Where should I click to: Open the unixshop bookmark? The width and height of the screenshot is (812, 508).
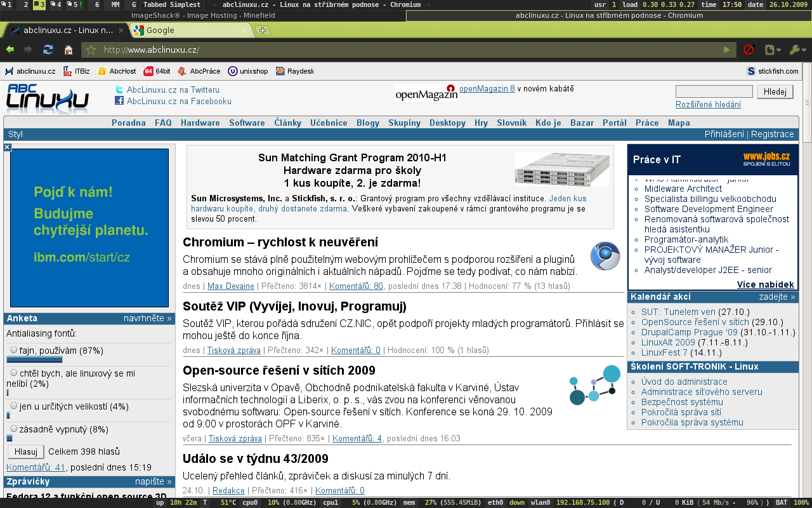(x=248, y=71)
